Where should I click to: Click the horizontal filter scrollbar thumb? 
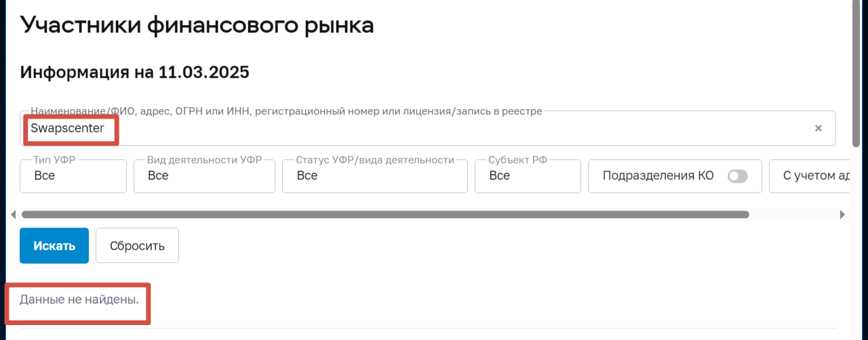pos(385,215)
